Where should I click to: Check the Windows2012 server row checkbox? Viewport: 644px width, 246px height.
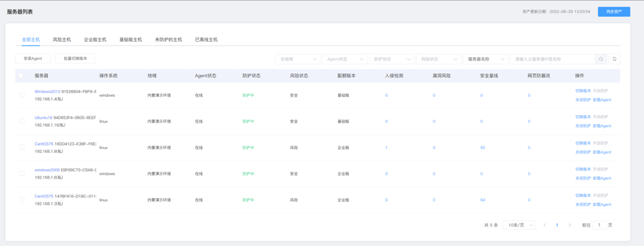tap(22, 95)
